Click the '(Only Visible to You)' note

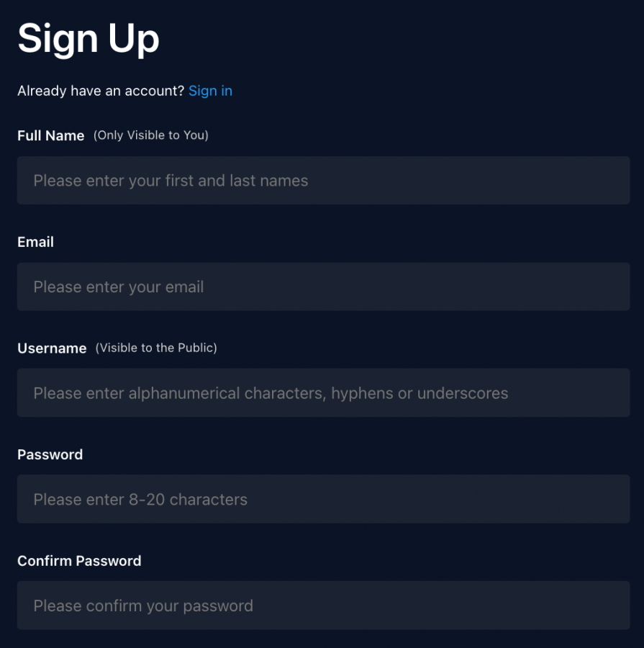click(x=151, y=135)
